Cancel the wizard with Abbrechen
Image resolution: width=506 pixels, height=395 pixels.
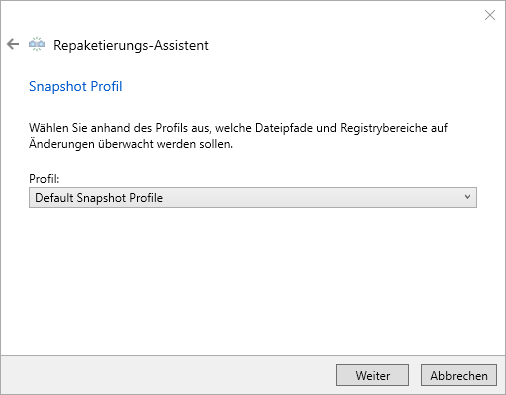pos(459,375)
